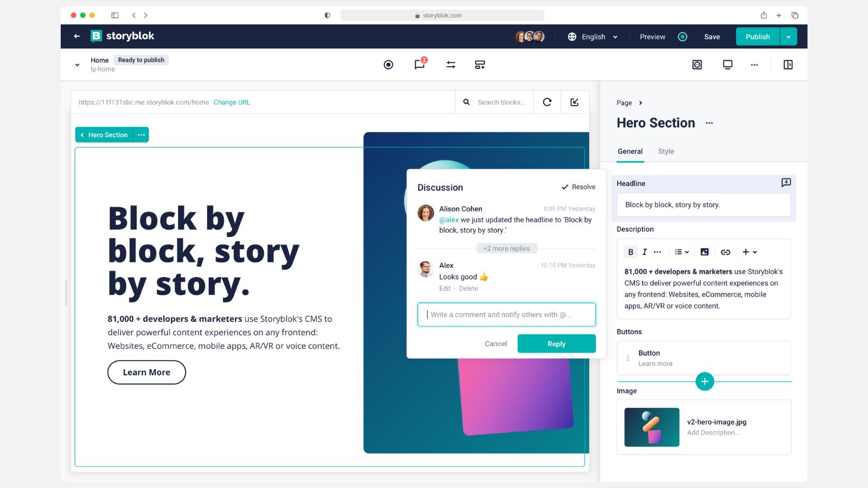Open the top toolbar more options ellipsis
Screen dimensions: 868x488
tap(754, 65)
